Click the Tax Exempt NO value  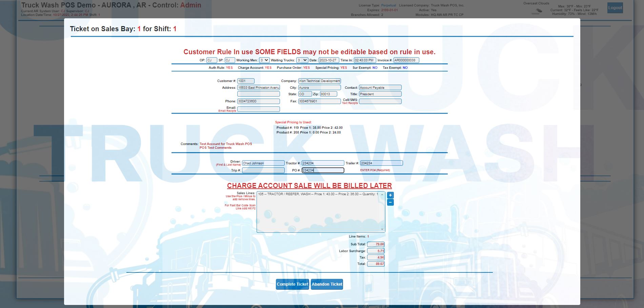point(405,68)
